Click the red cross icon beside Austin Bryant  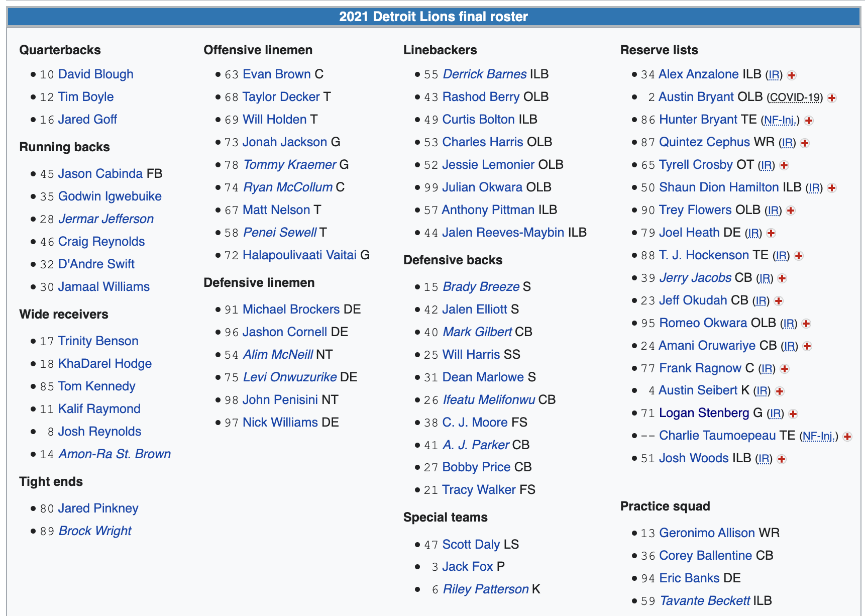832,98
